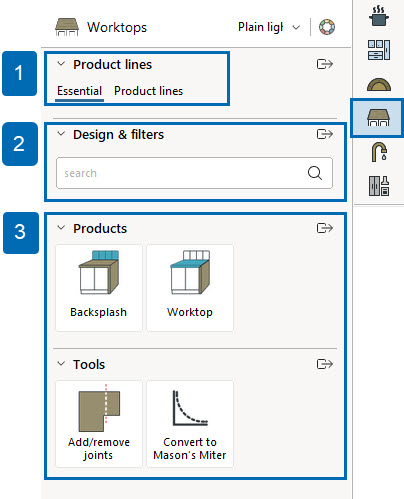
Task: Switch to the Product lines tab
Action: [148, 91]
